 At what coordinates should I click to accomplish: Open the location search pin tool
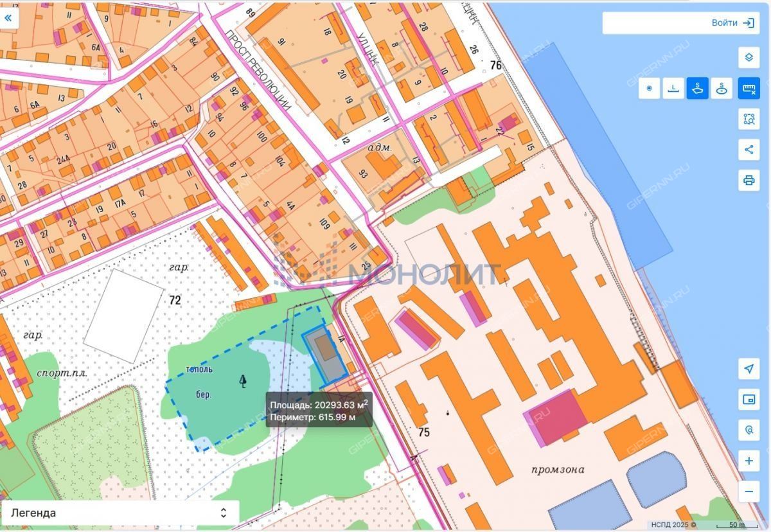point(749,430)
